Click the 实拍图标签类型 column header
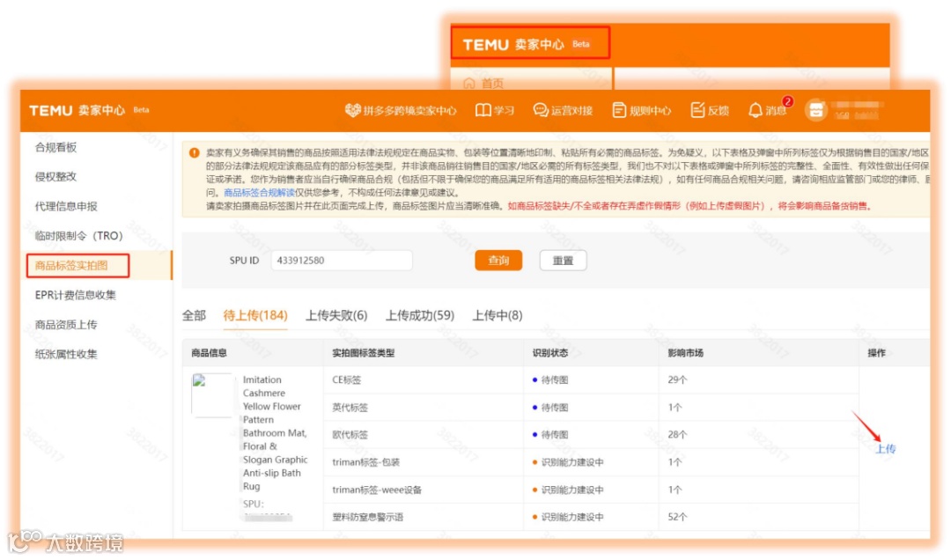This screenshot has height=560, width=951. pos(364,353)
